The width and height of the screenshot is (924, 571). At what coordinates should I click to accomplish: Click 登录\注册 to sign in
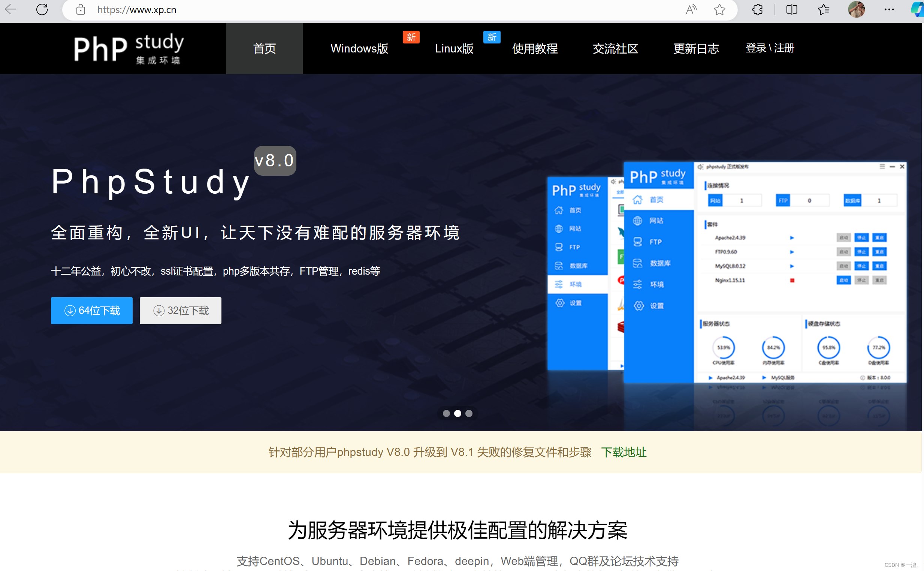coord(770,48)
